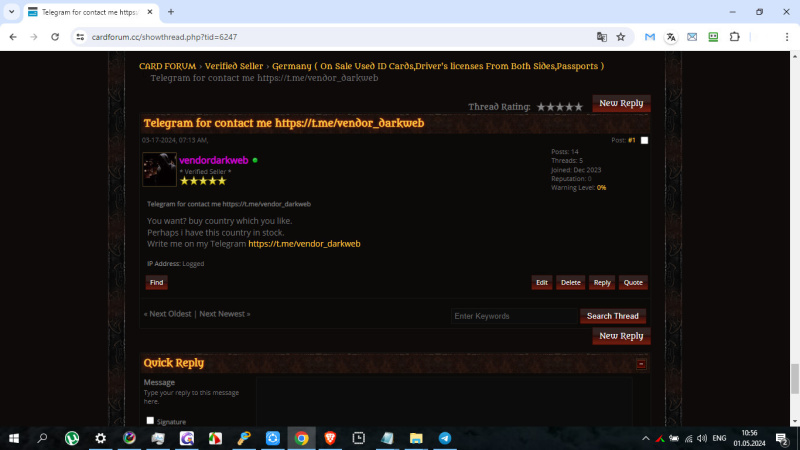Open the t.me/vendor_darkweb link in post

(304, 244)
